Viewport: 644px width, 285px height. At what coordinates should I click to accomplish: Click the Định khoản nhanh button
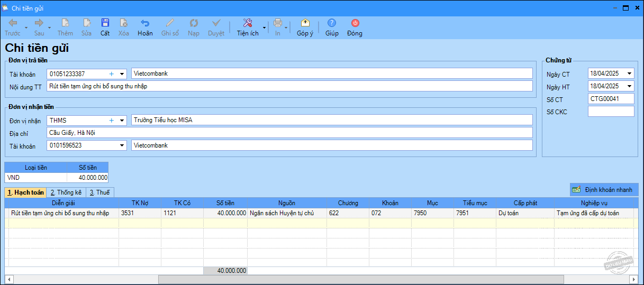click(604, 189)
